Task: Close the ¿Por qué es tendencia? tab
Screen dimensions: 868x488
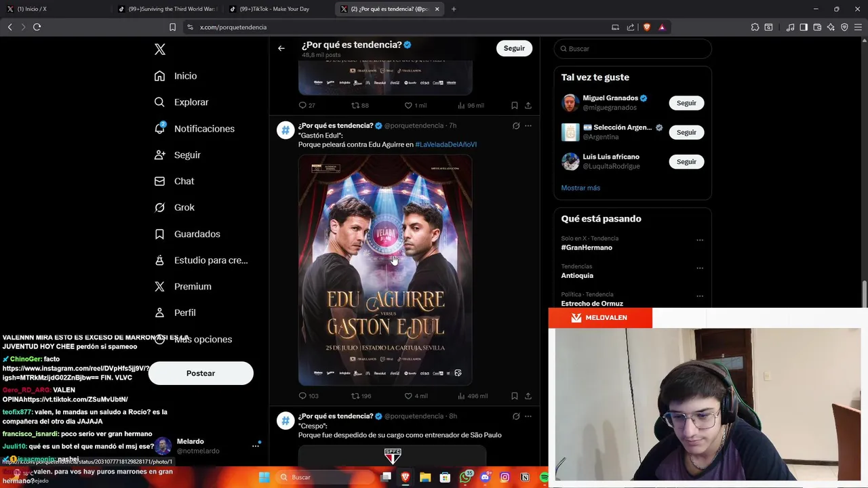Action: [x=437, y=9]
